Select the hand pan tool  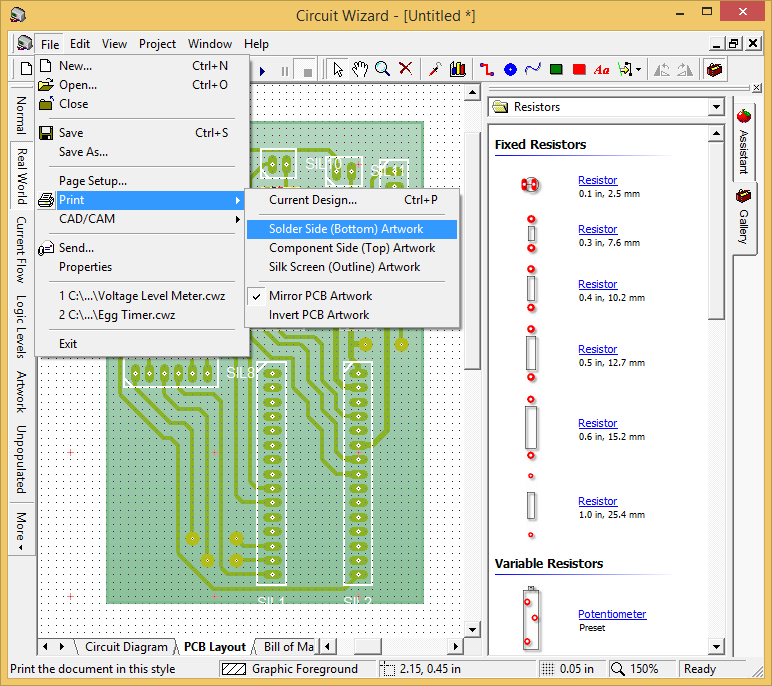pos(360,69)
